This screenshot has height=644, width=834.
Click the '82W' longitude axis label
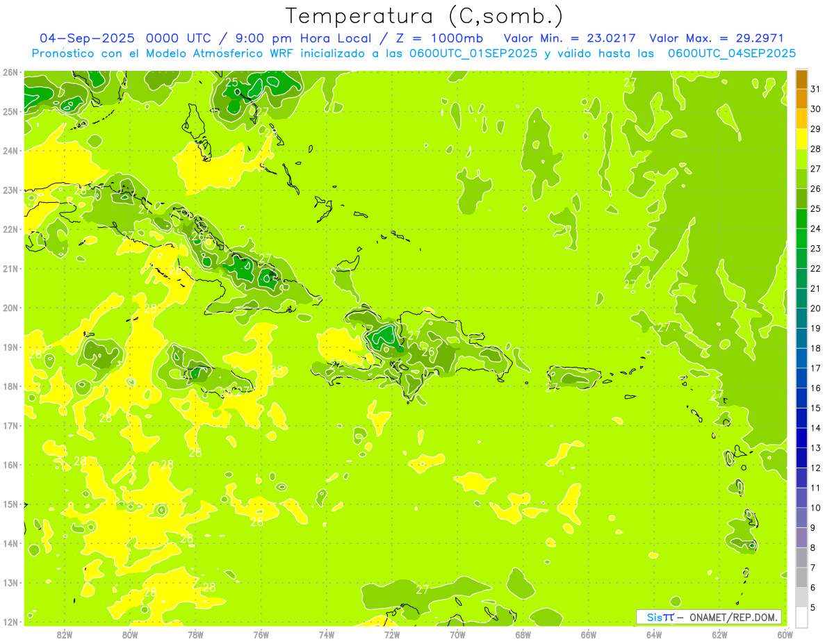[x=65, y=634]
